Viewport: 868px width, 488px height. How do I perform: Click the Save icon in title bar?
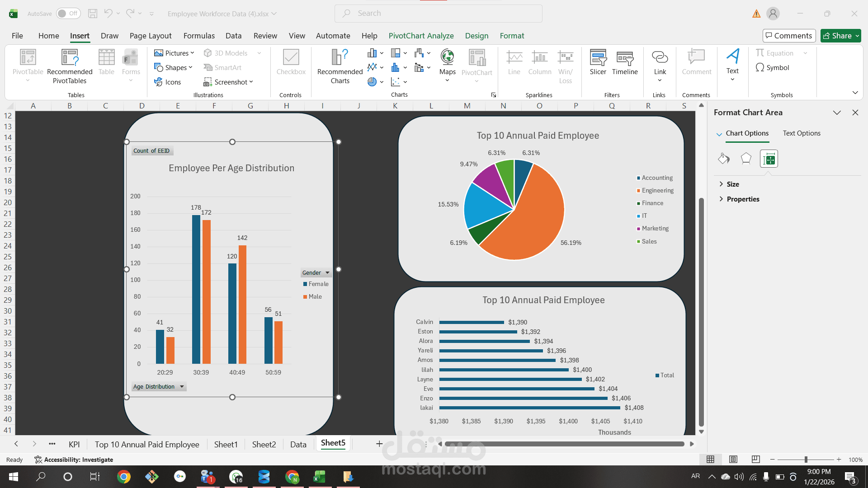(x=92, y=14)
